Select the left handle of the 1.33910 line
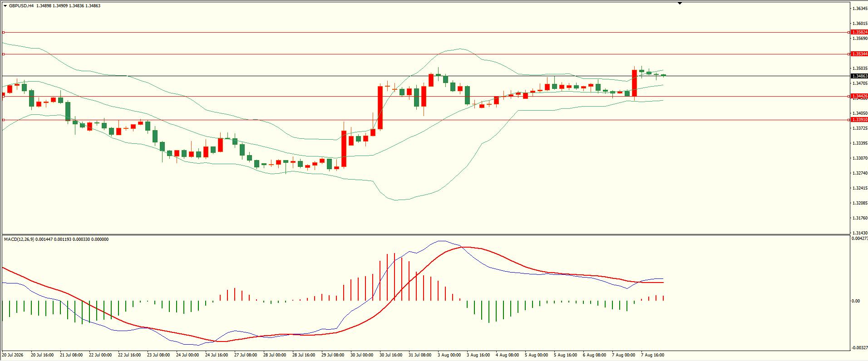The width and height of the screenshot is (868, 361). (3, 120)
